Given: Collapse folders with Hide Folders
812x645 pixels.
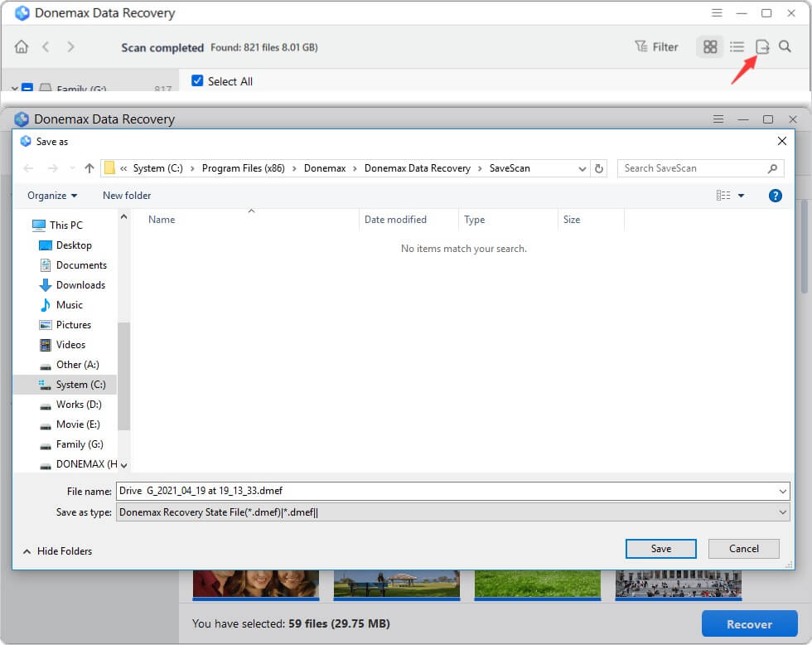Looking at the screenshot, I should 57,551.
